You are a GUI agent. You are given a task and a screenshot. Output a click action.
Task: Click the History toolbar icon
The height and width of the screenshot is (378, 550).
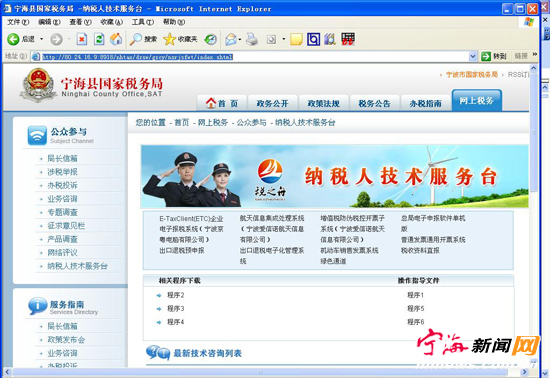[210, 39]
